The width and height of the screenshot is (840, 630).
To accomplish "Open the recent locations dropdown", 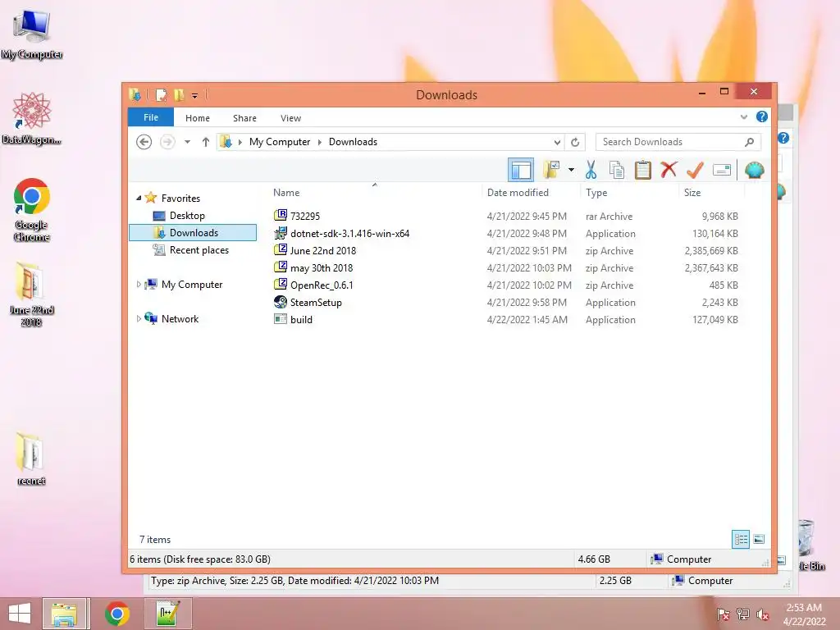I will coord(187,142).
